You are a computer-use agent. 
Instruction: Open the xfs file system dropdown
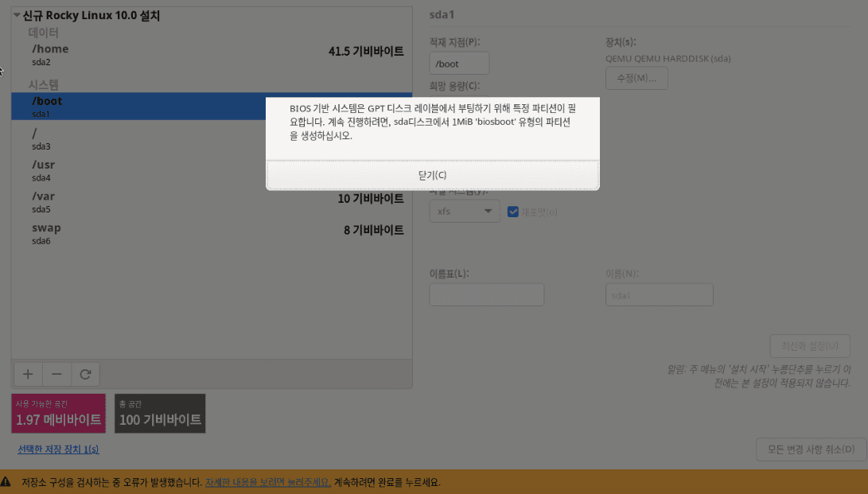click(465, 212)
